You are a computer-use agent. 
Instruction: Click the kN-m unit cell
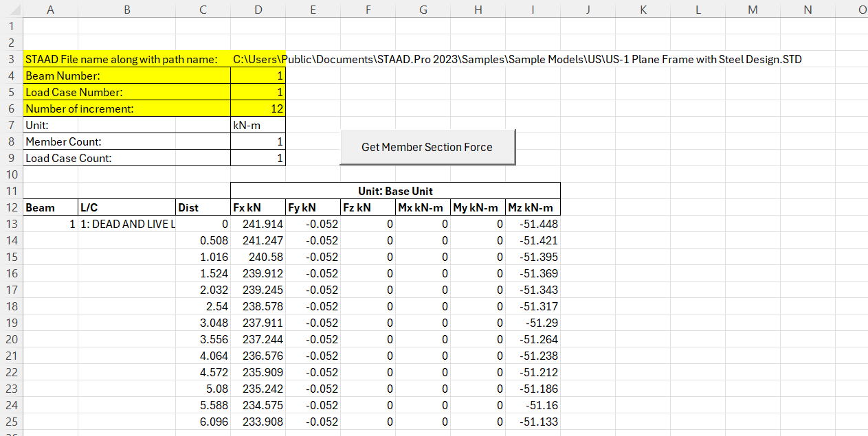(x=258, y=125)
